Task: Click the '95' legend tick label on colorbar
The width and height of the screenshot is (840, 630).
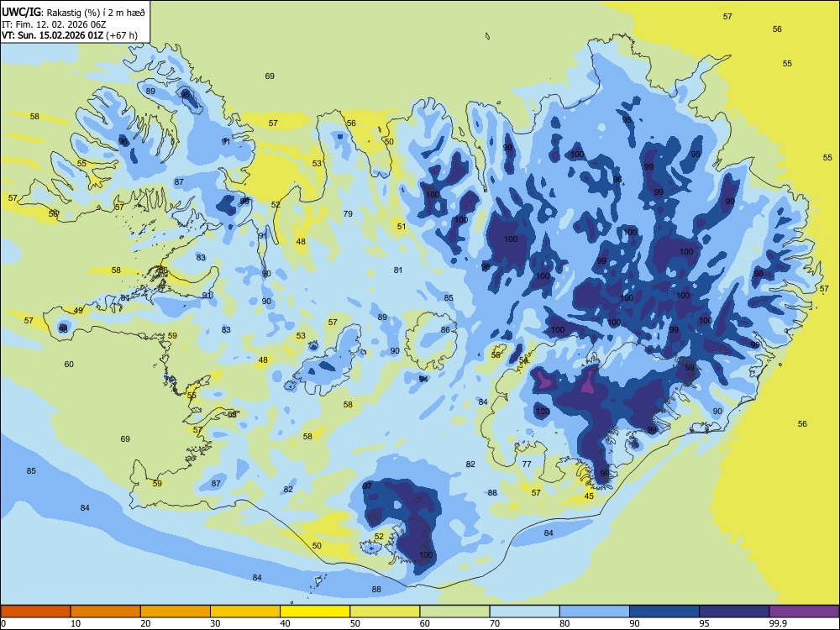Action: [705, 623]
